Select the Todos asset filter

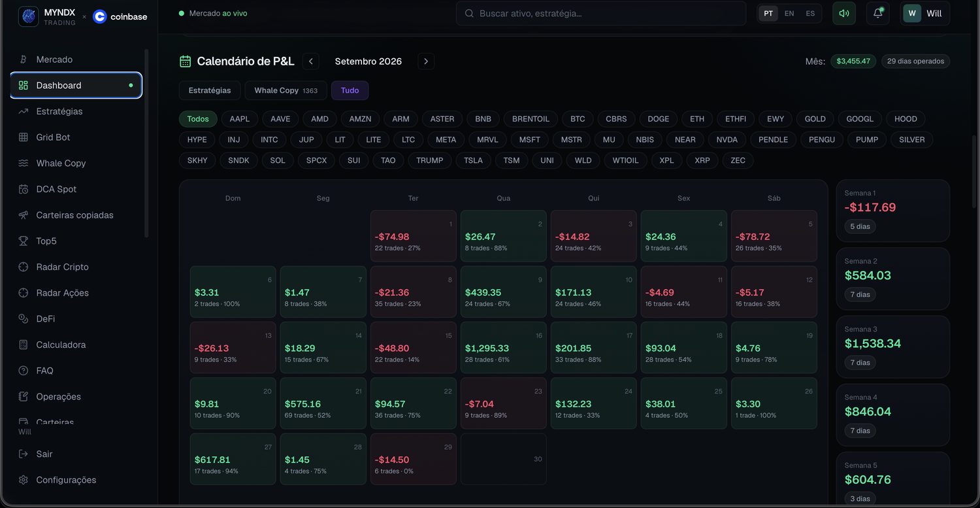198,119
